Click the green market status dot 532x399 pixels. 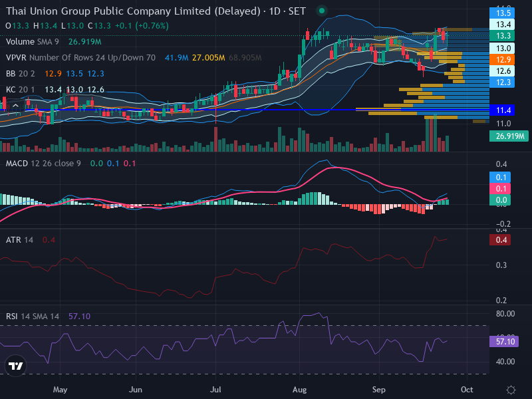[x=322, y=11]
